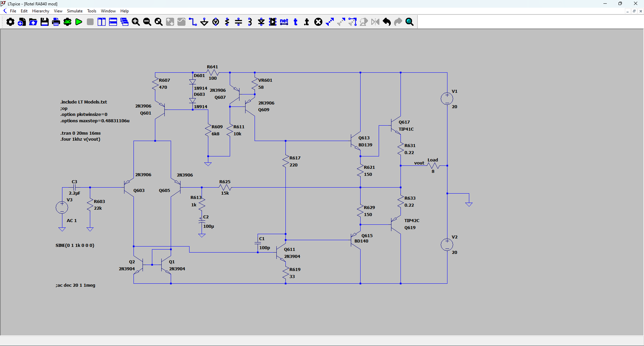This screenshot has height=346, width=644.
Task: Open the Tools menu
Action: [92, 11]
